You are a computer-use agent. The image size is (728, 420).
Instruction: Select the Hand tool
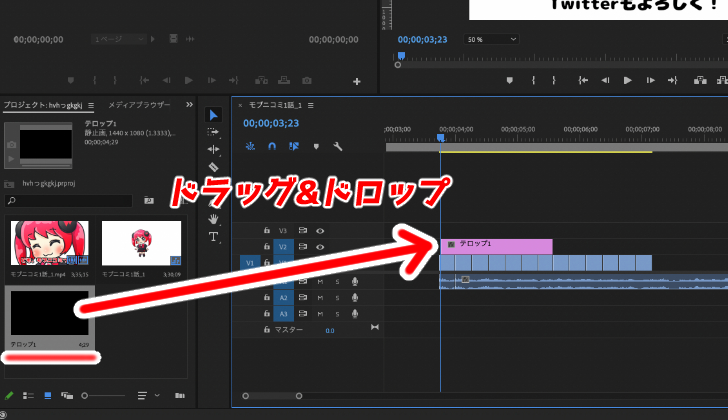click(213, 219)
